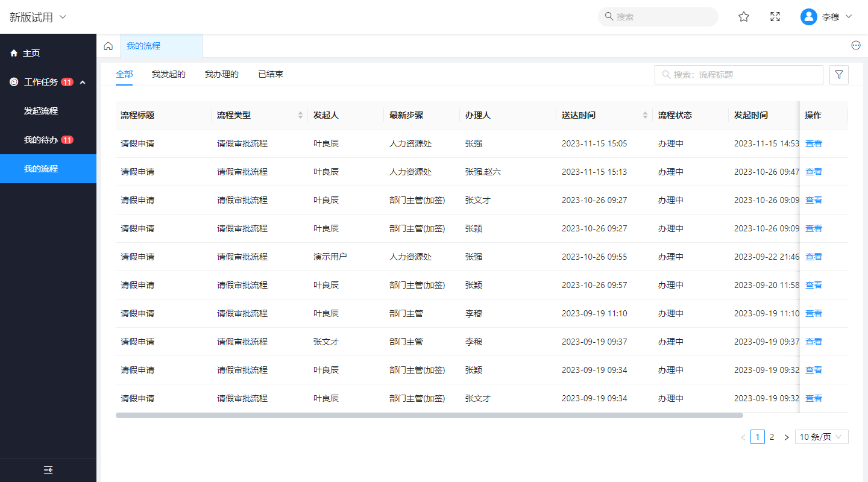Collapse the sidebar with bottom icon
868x482 pixels.
(48, 470)
